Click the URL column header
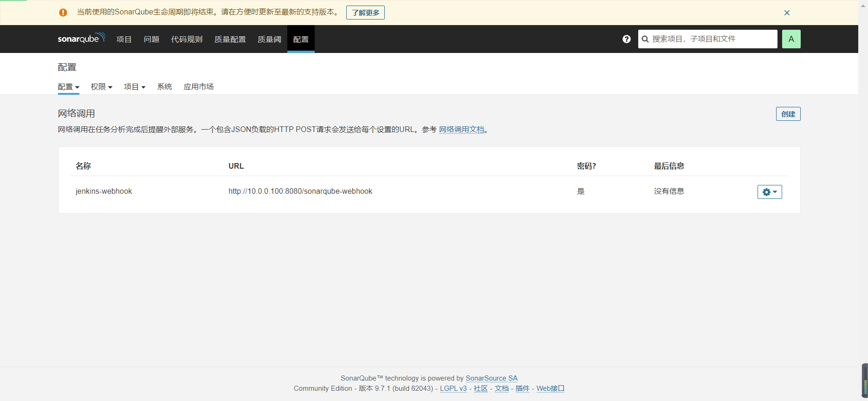Screen dimensions: 868x401 (236, 166)
